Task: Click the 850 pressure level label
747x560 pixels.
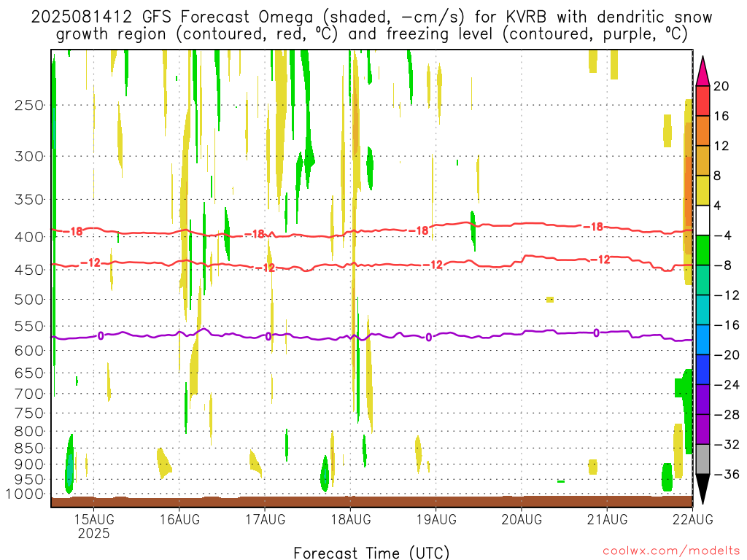Action: click(x=29, y=448)
